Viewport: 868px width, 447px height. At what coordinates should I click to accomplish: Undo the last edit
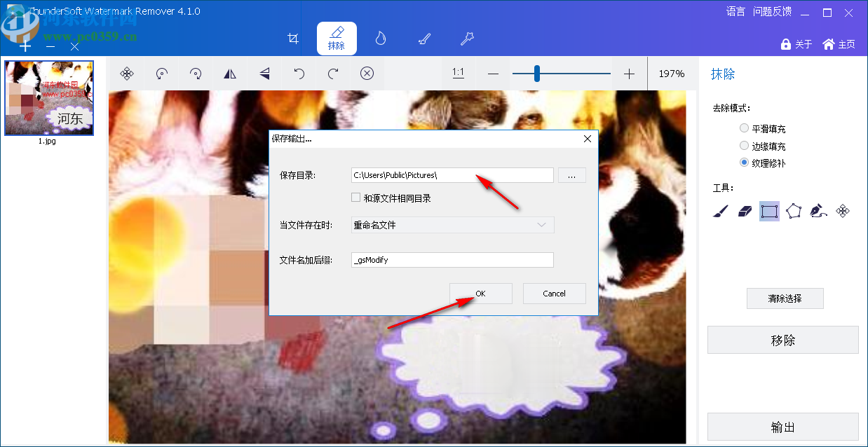pos(298,74)
